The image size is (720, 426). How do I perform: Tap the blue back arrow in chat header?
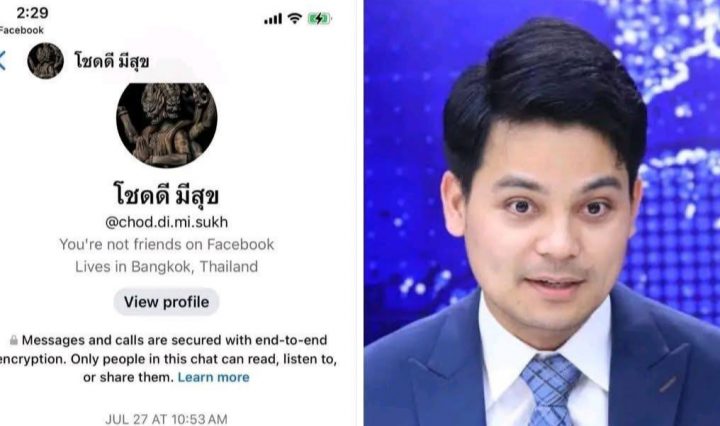pos(3,61)
